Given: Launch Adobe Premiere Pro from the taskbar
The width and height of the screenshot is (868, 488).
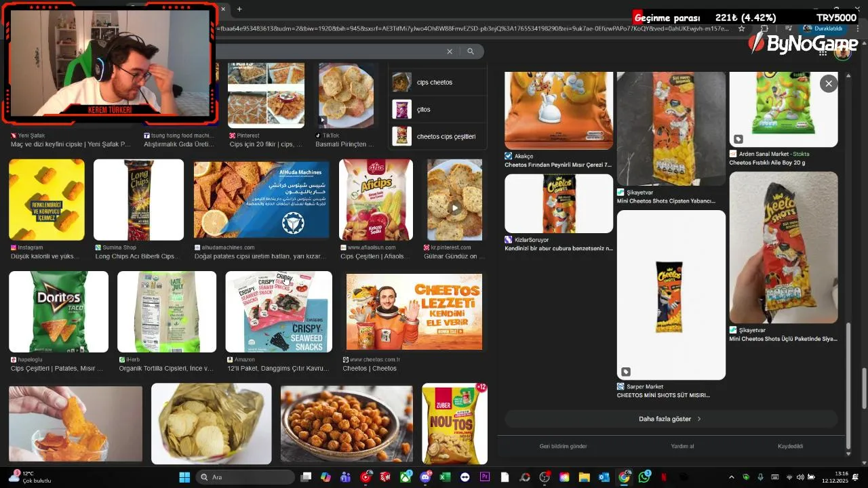Looking at the screenshot, I should pyautogui.click(x=485, y=477).
